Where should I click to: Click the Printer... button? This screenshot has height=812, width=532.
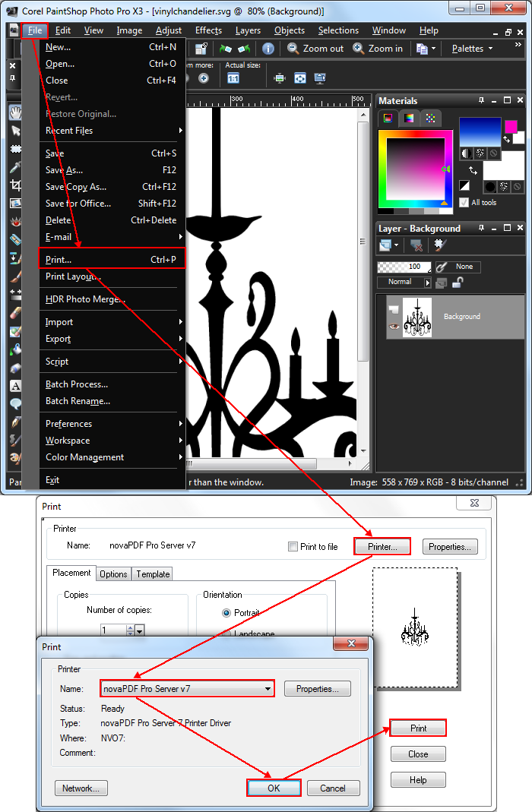click(x=382, y=547)
